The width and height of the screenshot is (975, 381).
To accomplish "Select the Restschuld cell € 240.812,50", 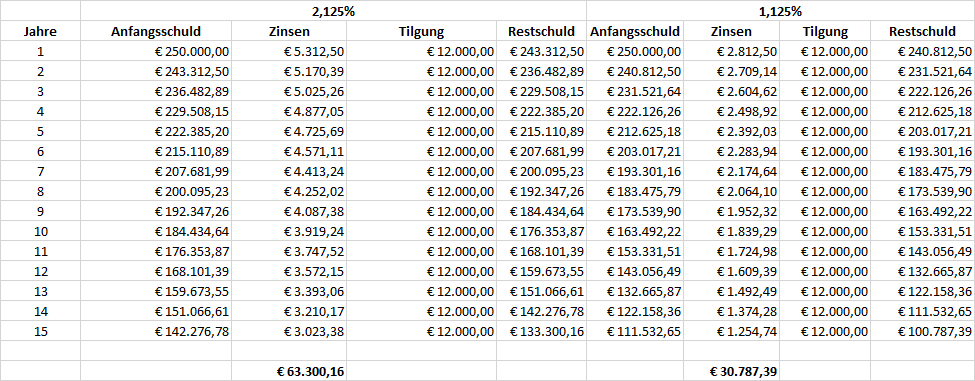I will pyautogui.click(x=923, y=51).
